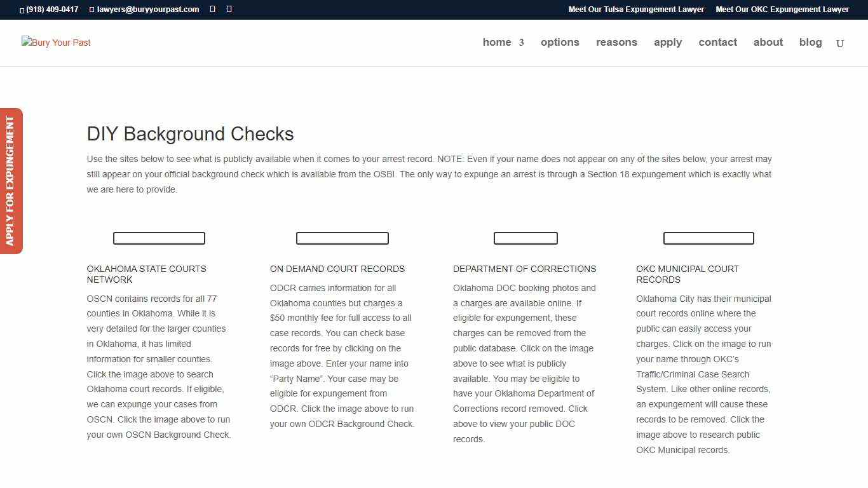
Task: Open the blog section
Action: coord(810,42)
